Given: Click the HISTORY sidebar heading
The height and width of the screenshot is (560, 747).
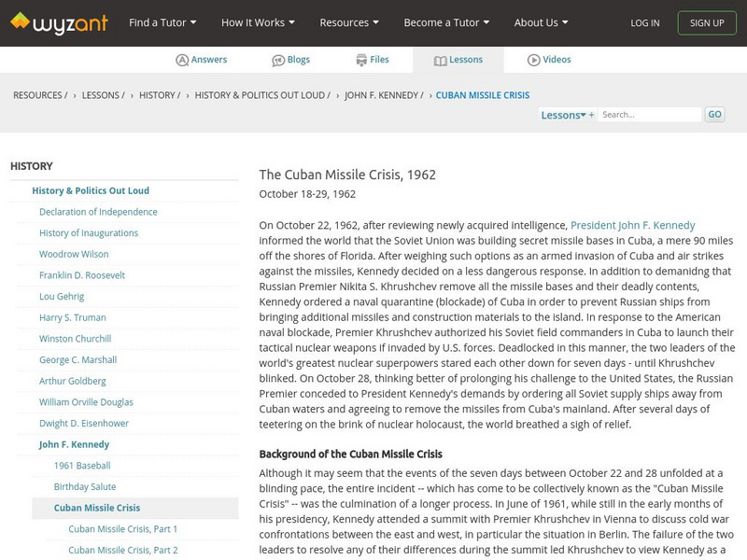Looking at the screenshot, I should [32, 166].
